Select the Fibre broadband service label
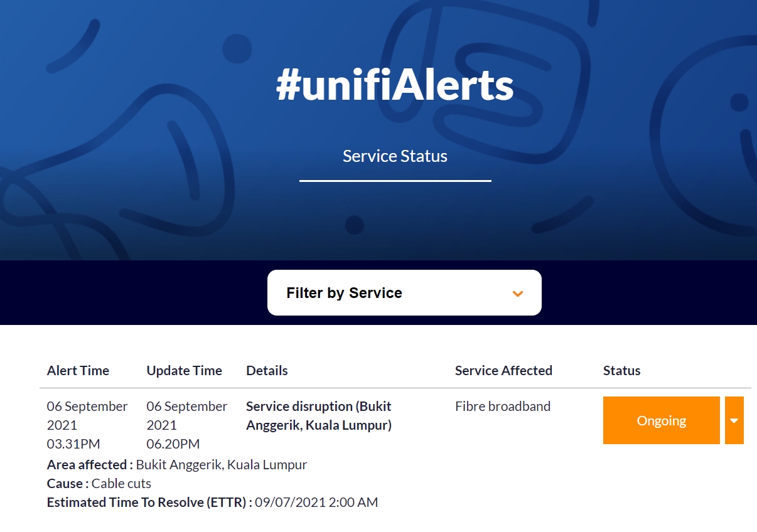The height and width of the screenshot is (532, 757). [x=502, y=406]
